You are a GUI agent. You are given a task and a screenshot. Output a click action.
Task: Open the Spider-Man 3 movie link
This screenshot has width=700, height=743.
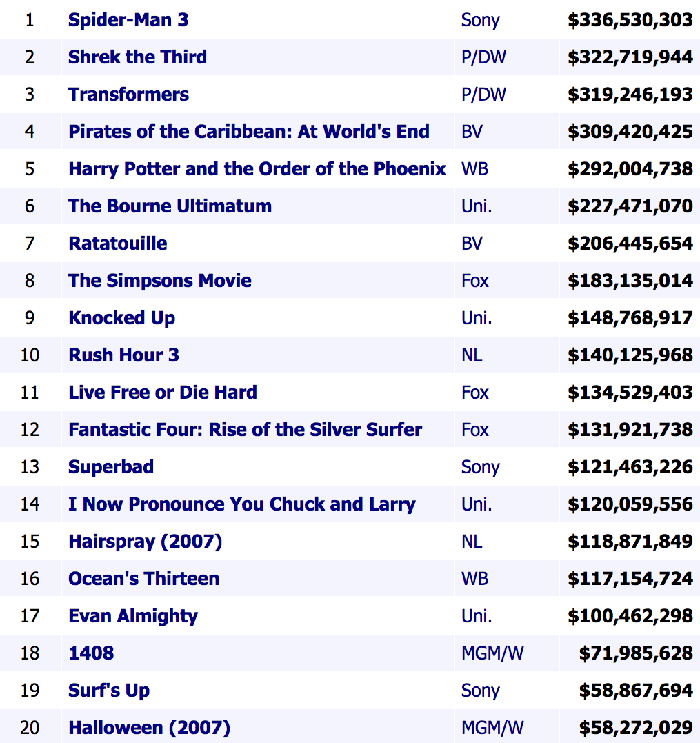tap(128, 20)
